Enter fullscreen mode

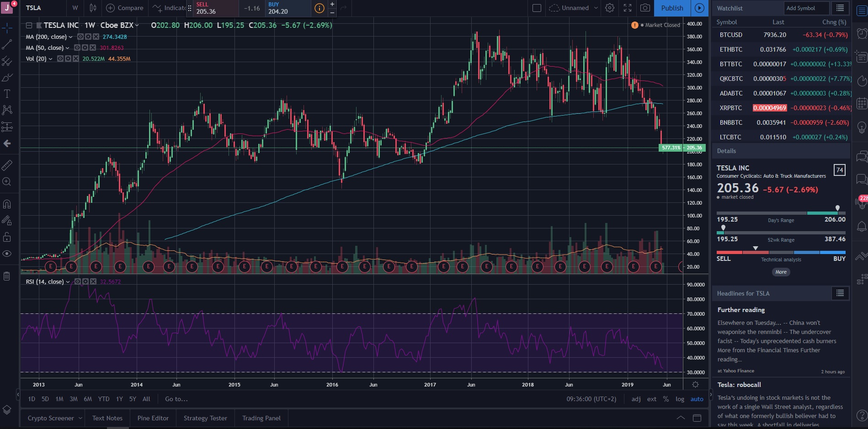pos(628,8)
